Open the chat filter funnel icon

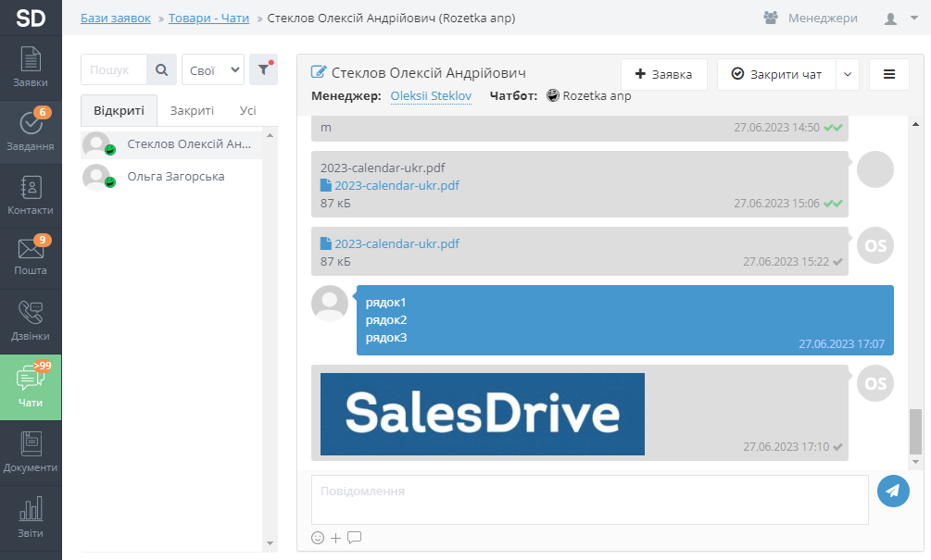263,69
